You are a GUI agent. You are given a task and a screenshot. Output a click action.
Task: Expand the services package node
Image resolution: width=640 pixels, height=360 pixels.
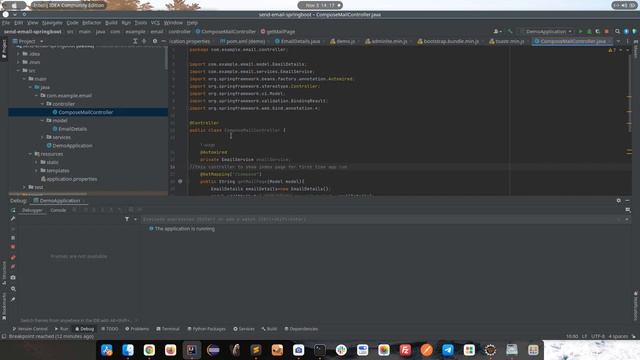coord(42,137)
